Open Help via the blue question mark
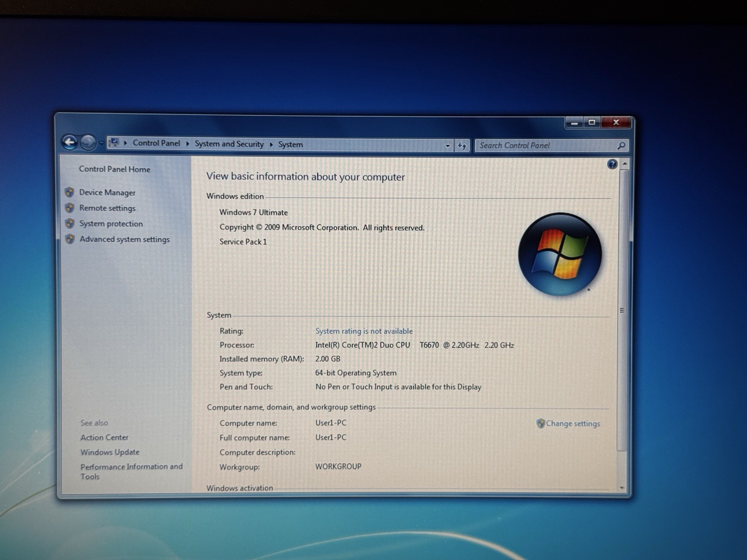The width and height of the screenshot is (747, 560). click(x=612, y=164)
